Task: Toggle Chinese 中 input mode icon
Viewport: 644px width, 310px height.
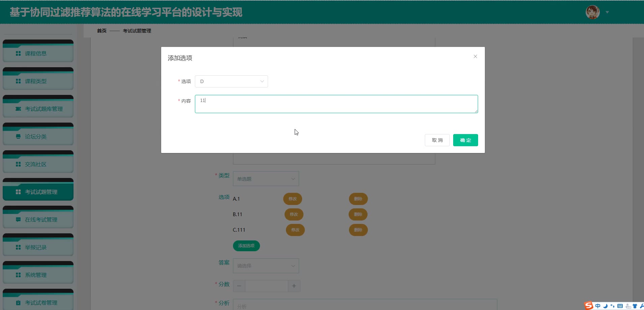Action: pyautogui.click(x=598, y=306)
